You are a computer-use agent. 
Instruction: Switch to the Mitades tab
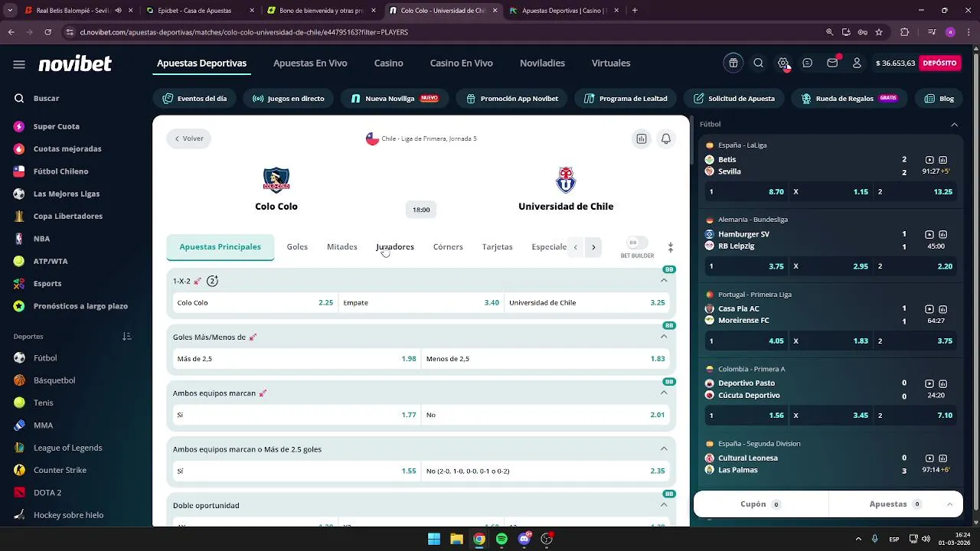point(342,247)
